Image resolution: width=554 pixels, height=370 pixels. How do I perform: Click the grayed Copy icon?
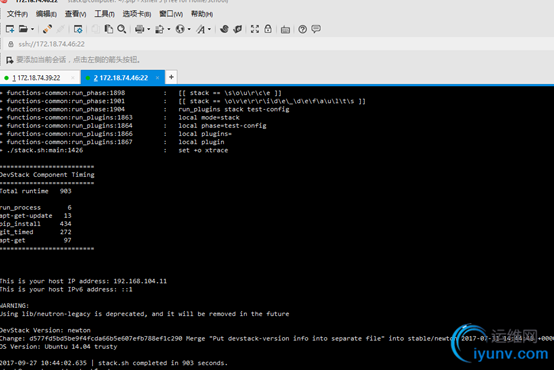coord(95,29)
